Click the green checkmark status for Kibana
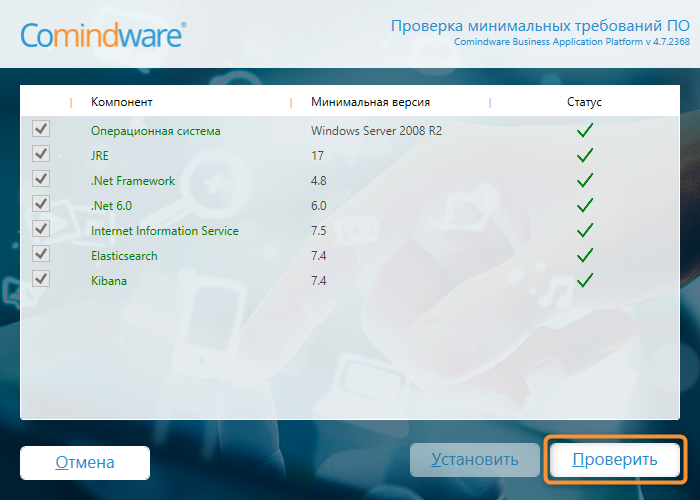This screenshot has height=500, width=700. (584, 280)
